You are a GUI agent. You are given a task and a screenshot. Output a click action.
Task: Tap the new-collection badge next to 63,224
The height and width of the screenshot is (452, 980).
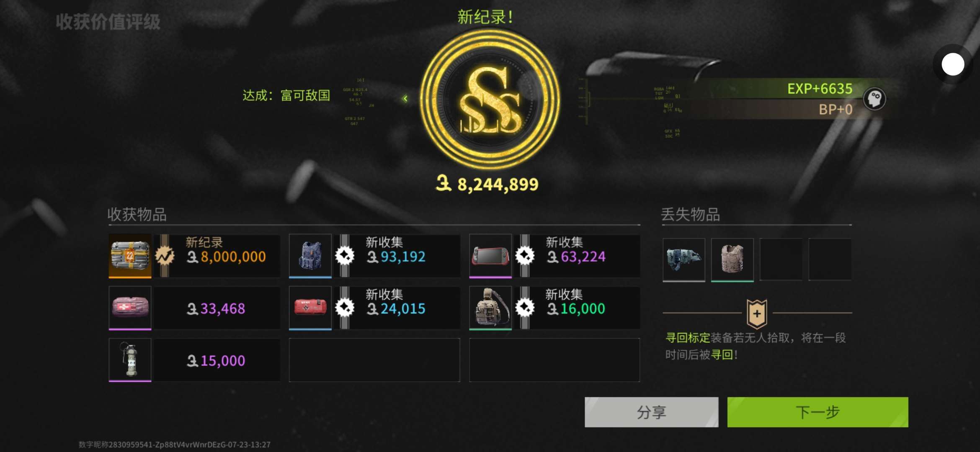[x=525, y=256]
